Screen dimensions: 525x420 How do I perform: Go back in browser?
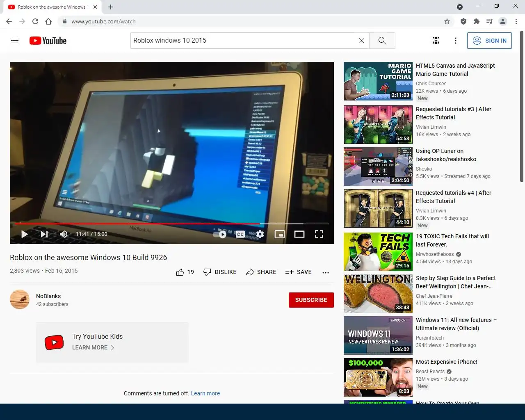[9, 21]
